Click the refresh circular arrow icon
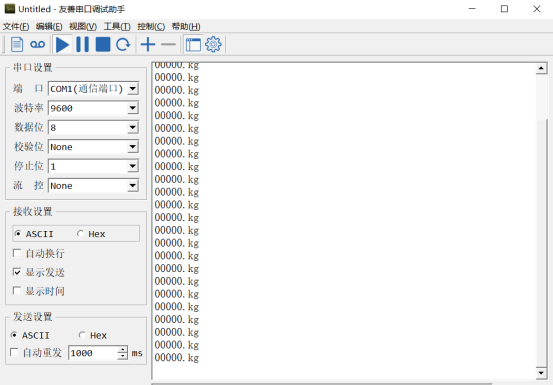This screenshot has height=385, width=553. pyautogui.click(x=123, y=44)
